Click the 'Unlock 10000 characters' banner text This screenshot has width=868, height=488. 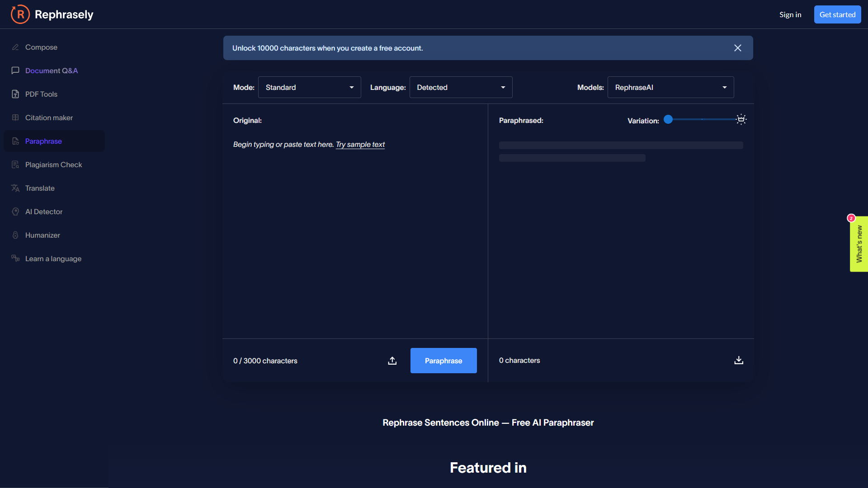point(328,48)
